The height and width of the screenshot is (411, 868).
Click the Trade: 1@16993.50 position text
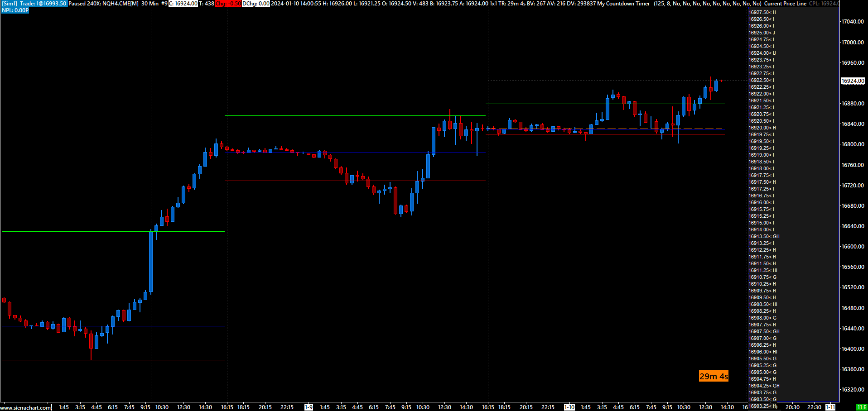pyautogui.click(x=43, y=4)
